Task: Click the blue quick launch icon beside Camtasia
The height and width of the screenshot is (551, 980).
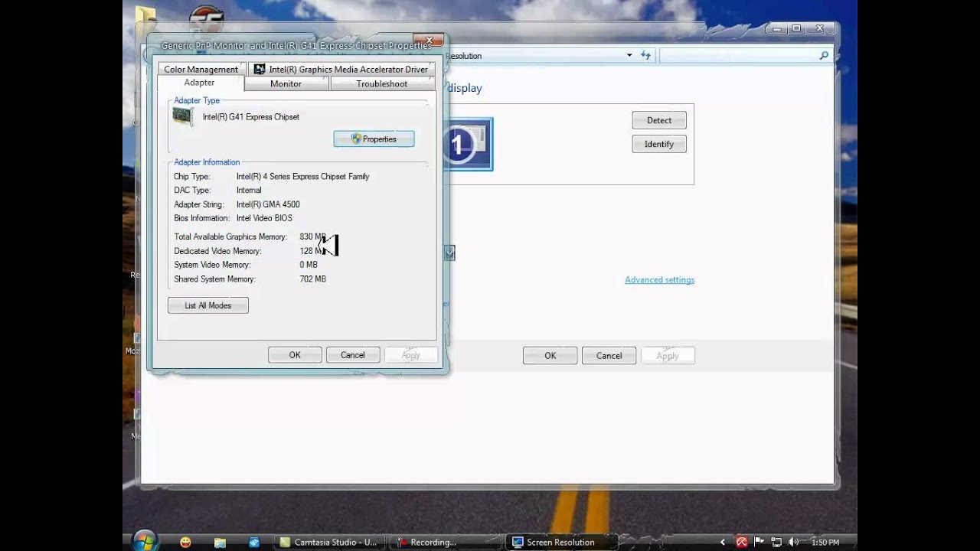Action: (254, 542)
